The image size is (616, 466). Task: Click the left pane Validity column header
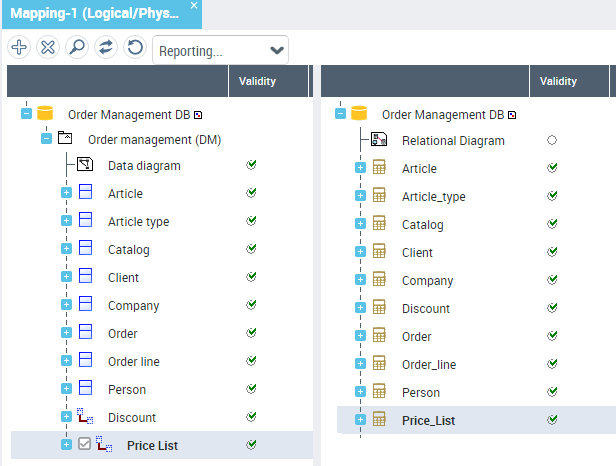[x=257, y=81]
